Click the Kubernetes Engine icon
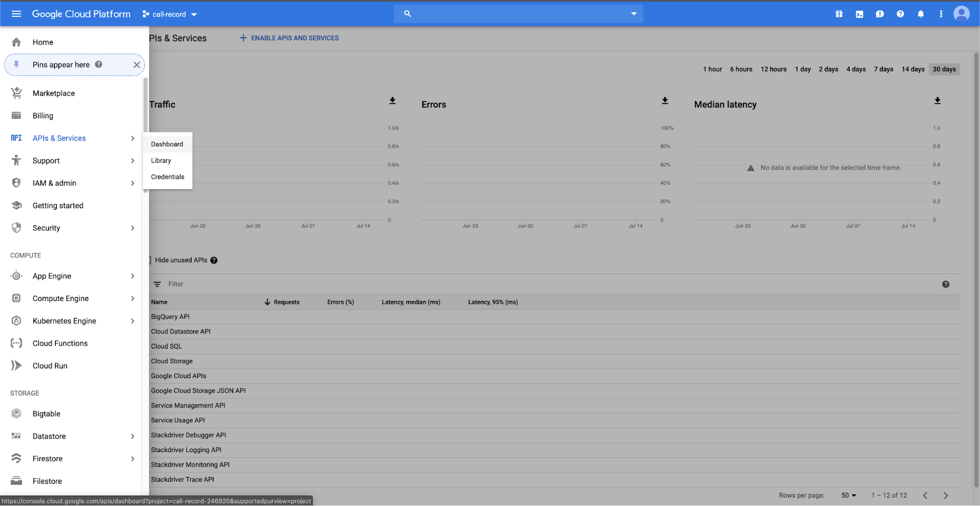The width and height of the screenshot is (980, 506). tap(16, 321)
